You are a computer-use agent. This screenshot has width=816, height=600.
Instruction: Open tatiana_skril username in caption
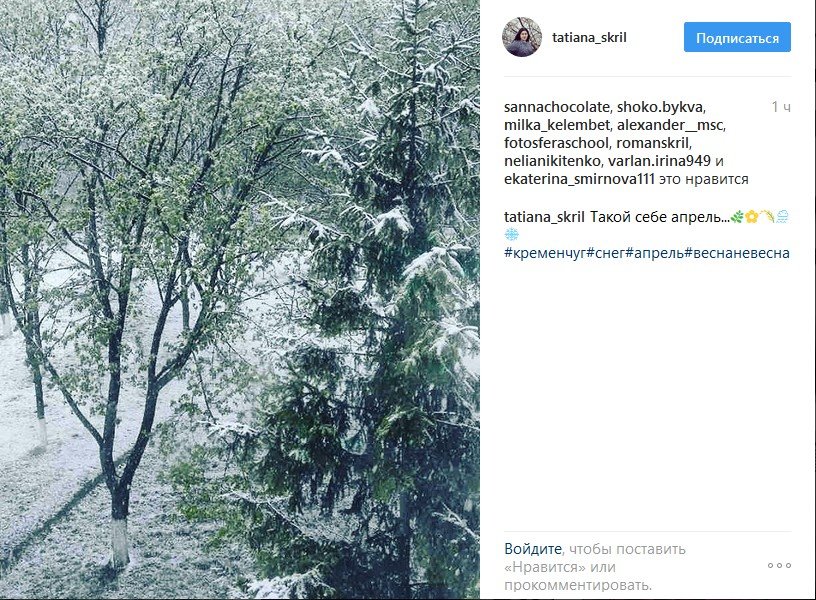[x=544, y=217]
